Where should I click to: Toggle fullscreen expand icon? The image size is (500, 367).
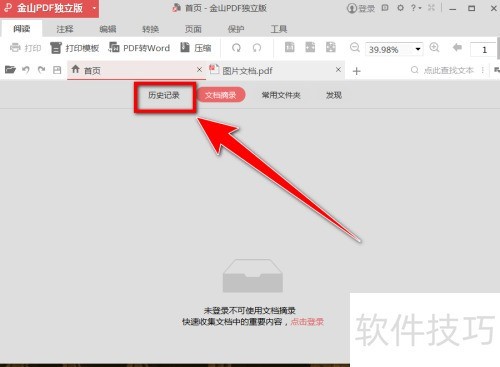[431, 8]
